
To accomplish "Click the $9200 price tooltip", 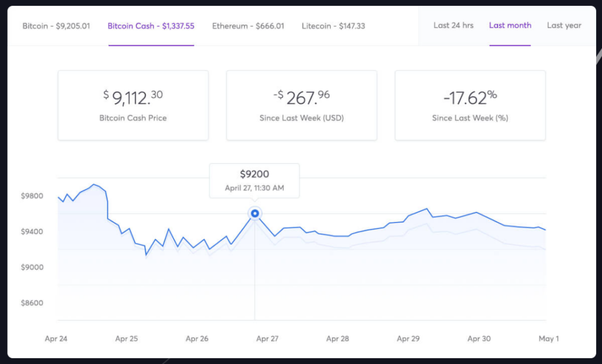I will tap(255, 181).
